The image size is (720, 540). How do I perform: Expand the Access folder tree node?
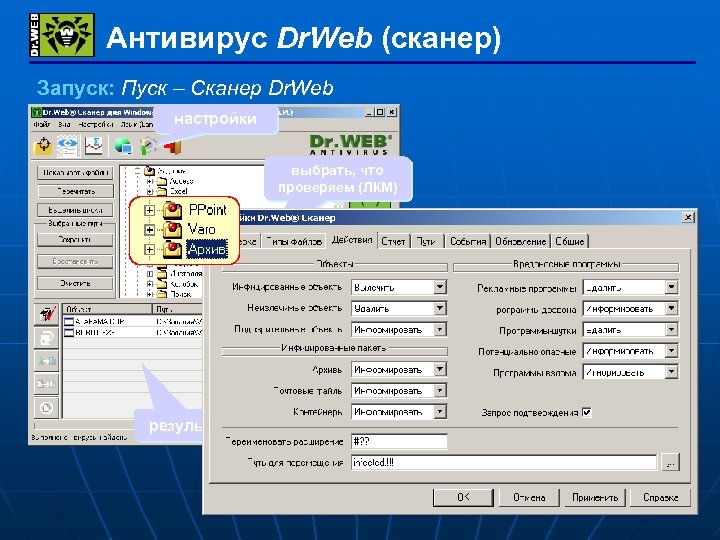coord(150,181)
